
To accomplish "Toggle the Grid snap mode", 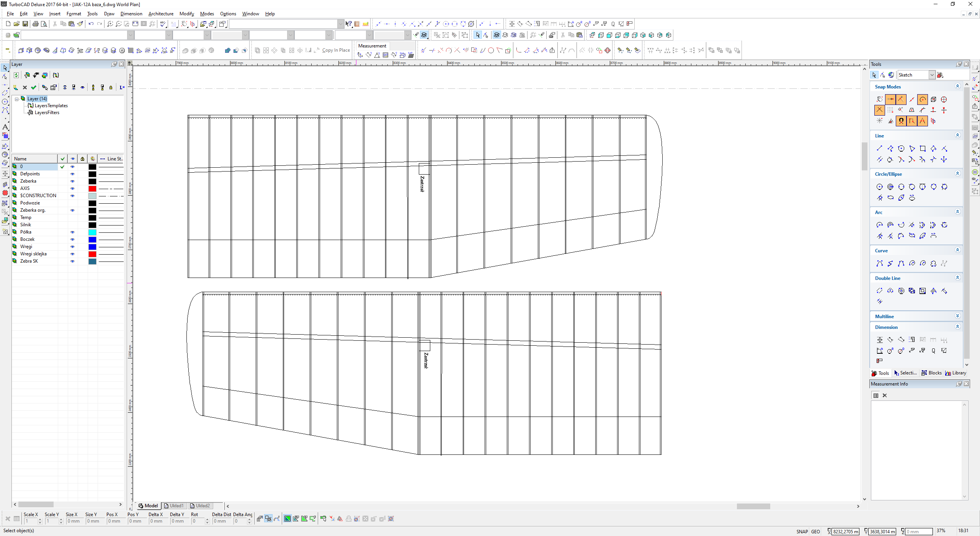I will click(x=890, y=110).
